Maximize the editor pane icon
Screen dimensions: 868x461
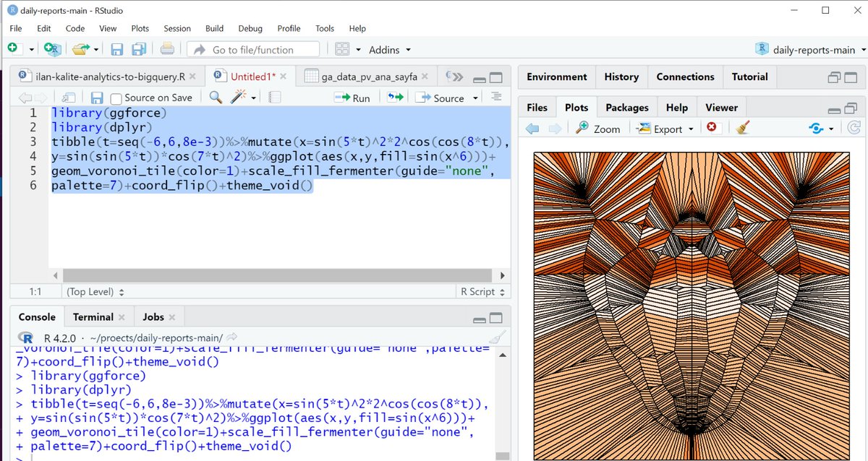[x=496, y=77]
